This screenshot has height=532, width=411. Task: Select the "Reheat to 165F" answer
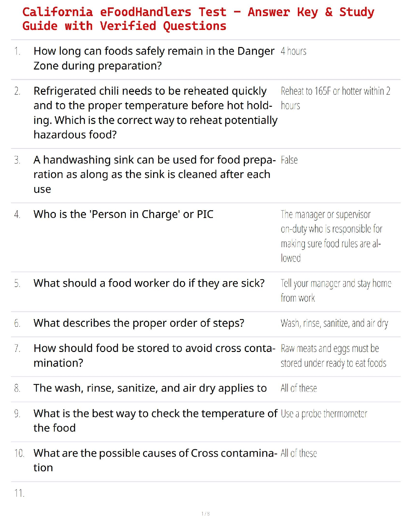coord(335,98)
